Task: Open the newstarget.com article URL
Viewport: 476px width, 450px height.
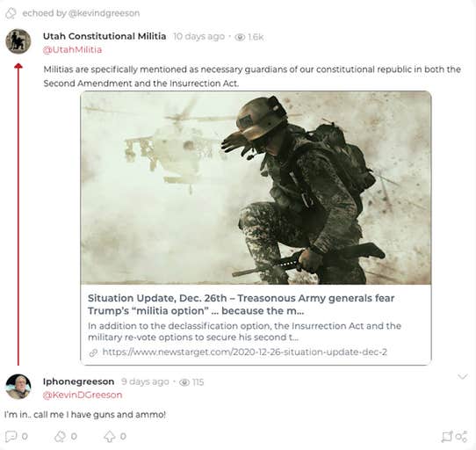Action: (x=245, y=352)
